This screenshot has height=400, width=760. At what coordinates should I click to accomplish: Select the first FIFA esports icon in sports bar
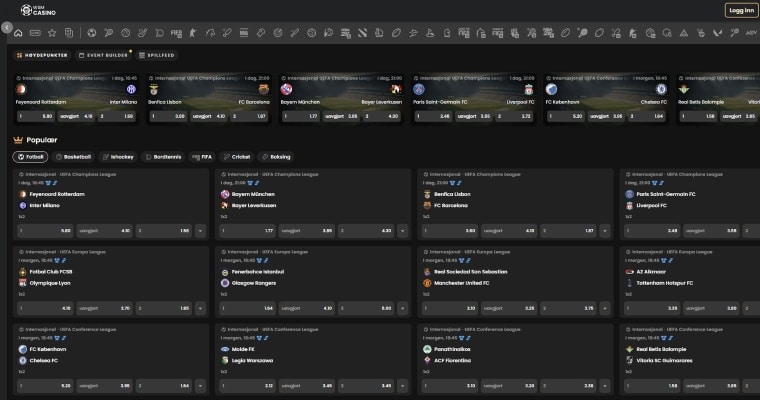coord(176,33)
